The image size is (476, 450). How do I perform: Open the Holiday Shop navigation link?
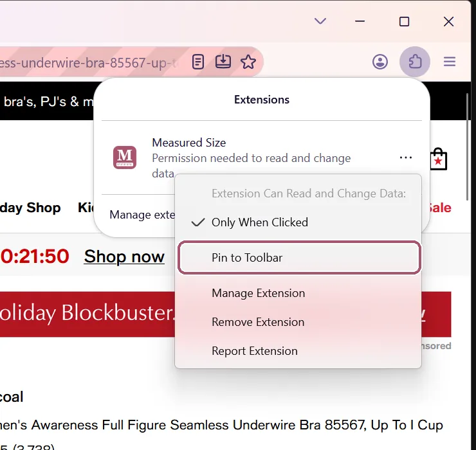tap(30, 208)
